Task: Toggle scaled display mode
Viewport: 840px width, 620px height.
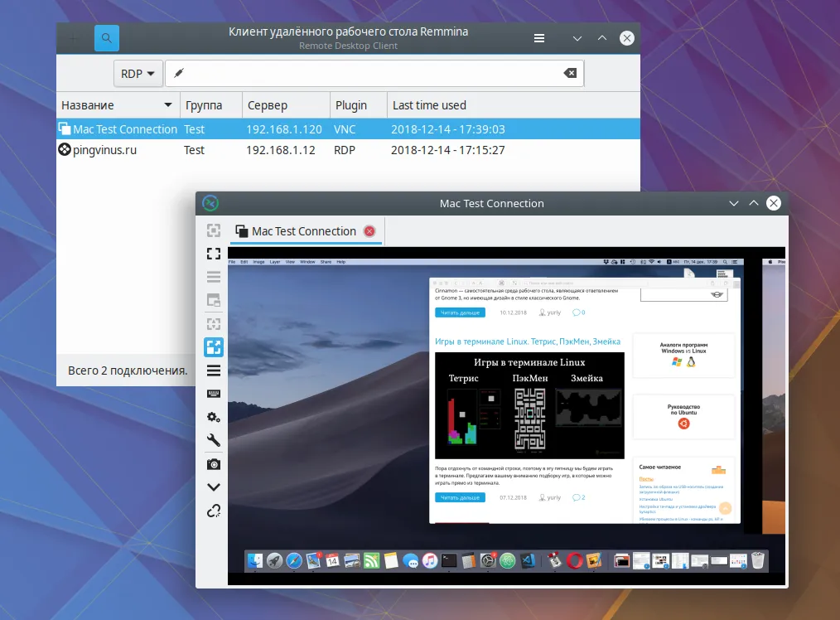Action: coord(214,346)
